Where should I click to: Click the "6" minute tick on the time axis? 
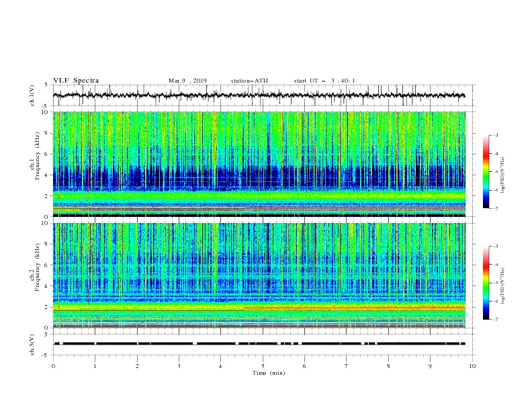pyautogui.click(x=304, y=366)
